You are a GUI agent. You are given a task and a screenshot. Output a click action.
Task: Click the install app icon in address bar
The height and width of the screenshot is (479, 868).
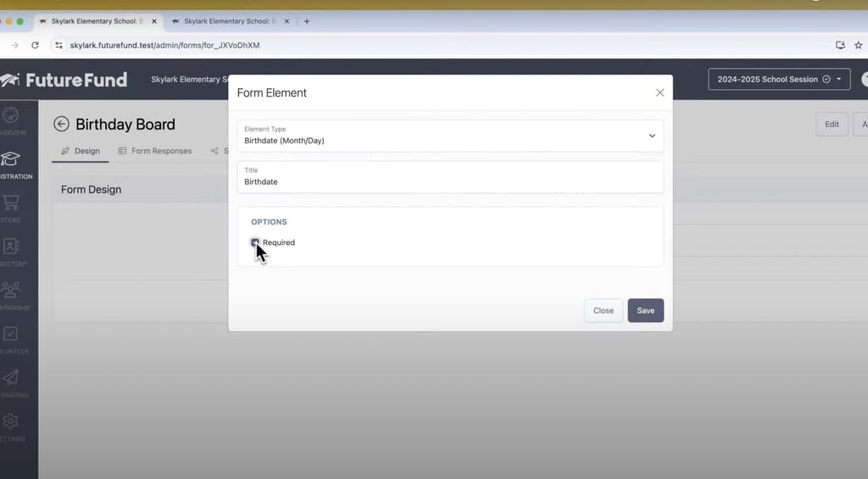(840, 46)
